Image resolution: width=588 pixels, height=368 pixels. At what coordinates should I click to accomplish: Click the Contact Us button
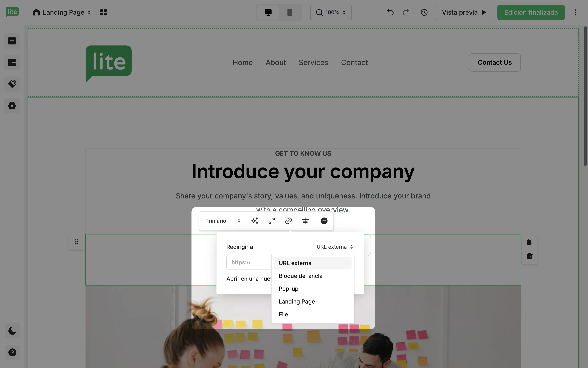tap(495, 62)
